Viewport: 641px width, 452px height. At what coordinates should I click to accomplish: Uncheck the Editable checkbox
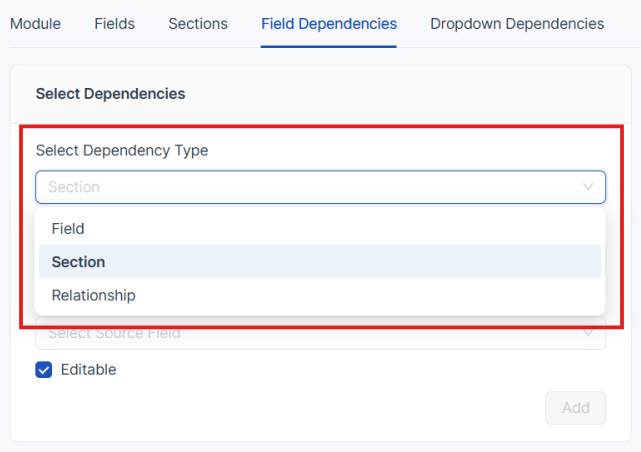(44, 369)
